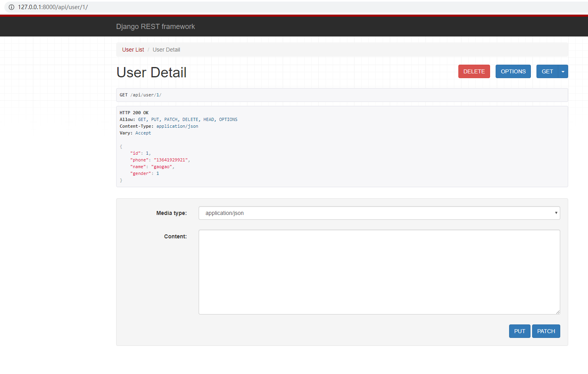
Task: Click the red DELETE button
Action: 474,71
